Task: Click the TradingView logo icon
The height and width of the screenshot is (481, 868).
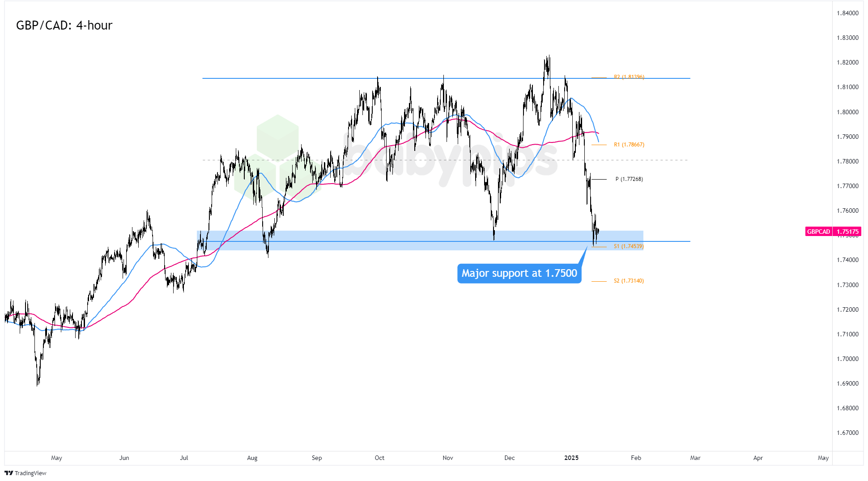Action: (9, 473)
